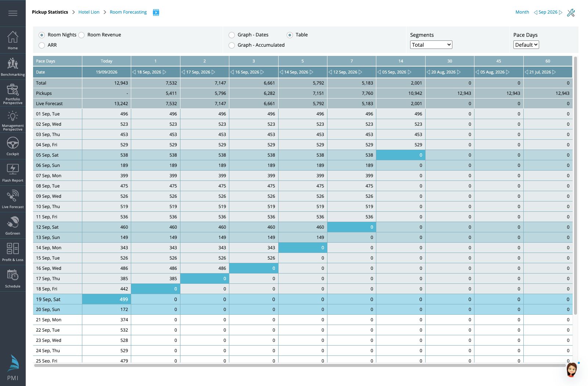Open the assistant avatar chat
588x386 pixels.
tap(571, 369)
